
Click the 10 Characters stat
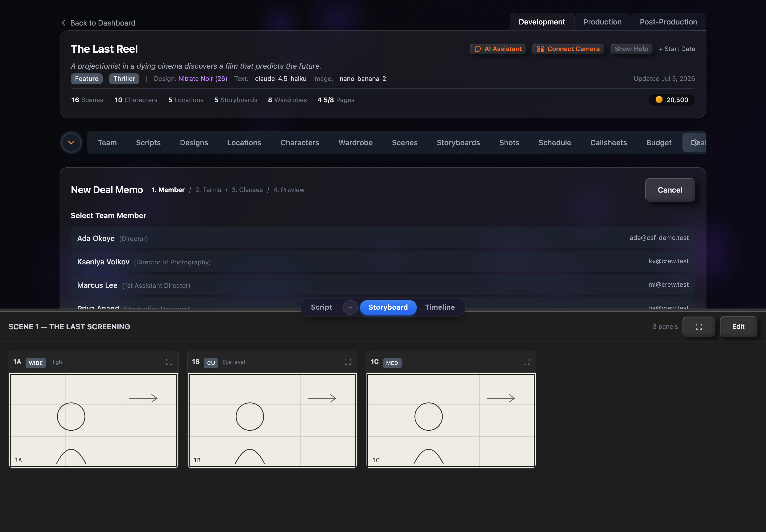click(x=136, y=100)
